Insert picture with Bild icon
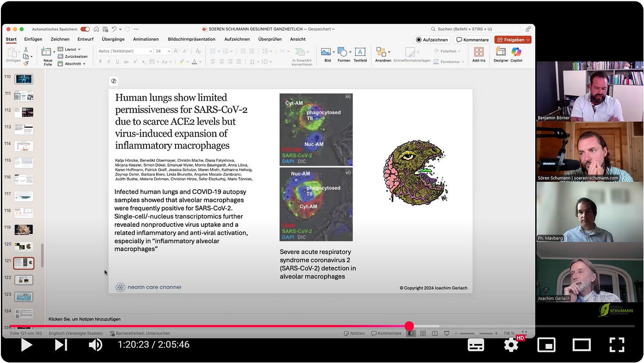Image resolution: width=644 pixels, height=363 pixels. (x=327, y=55)
